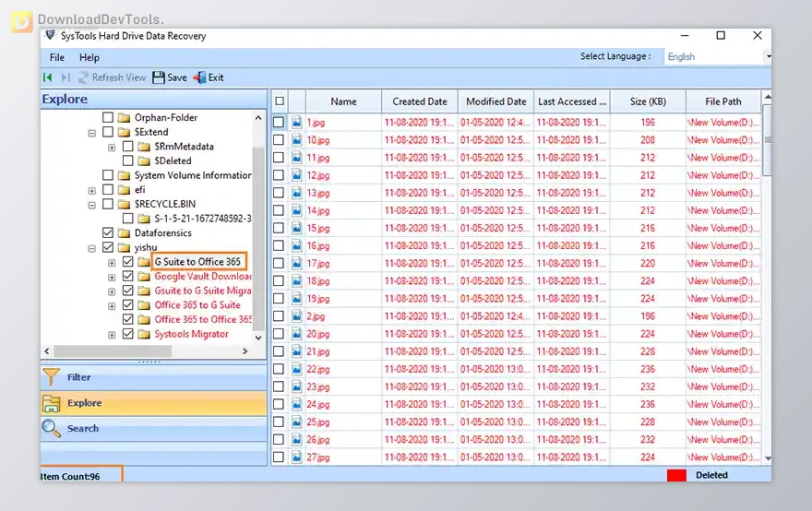
Task: Click the folder icon of $Deleted
Action: (x=144, y=161)
